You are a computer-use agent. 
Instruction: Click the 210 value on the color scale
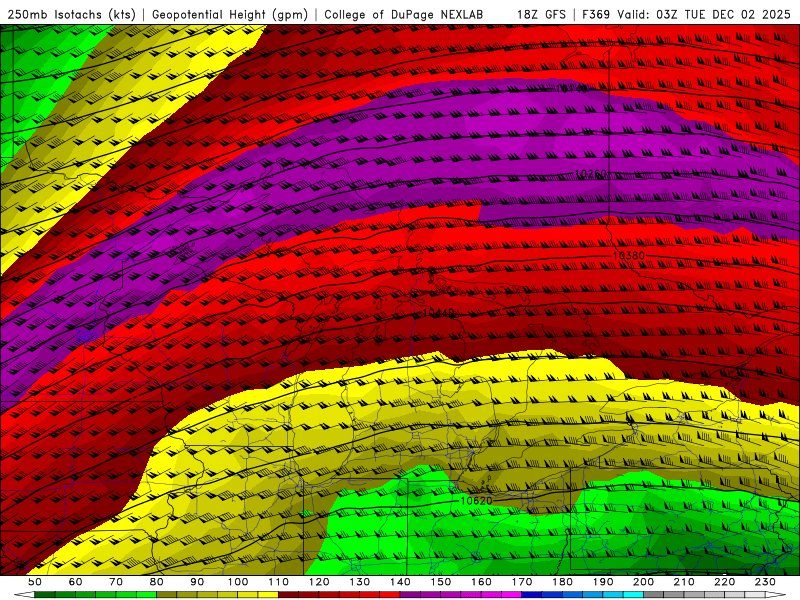click(684, 582)
